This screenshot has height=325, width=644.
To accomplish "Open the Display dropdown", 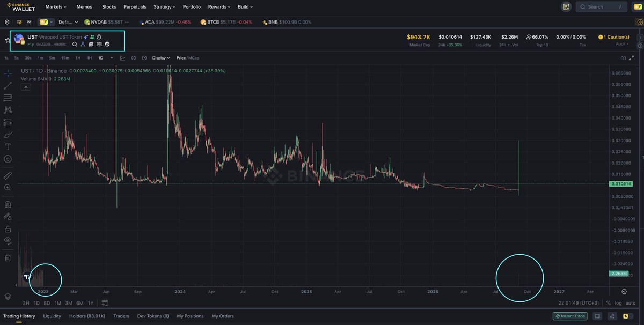I will [161, 58].
